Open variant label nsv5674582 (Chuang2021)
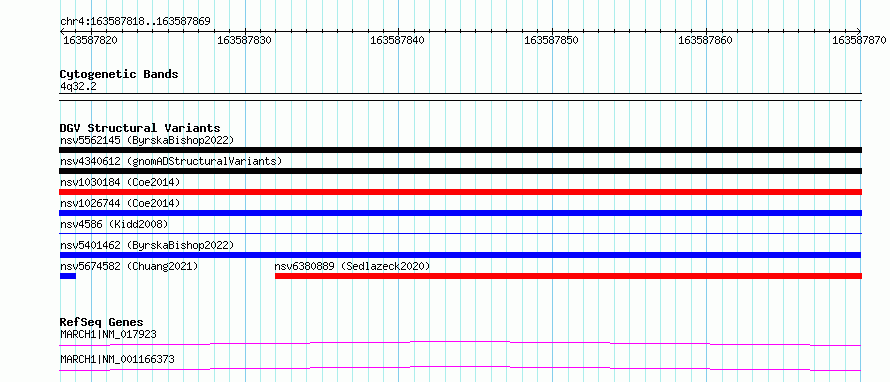Screen dimensions: 890x382 (129, 266)
